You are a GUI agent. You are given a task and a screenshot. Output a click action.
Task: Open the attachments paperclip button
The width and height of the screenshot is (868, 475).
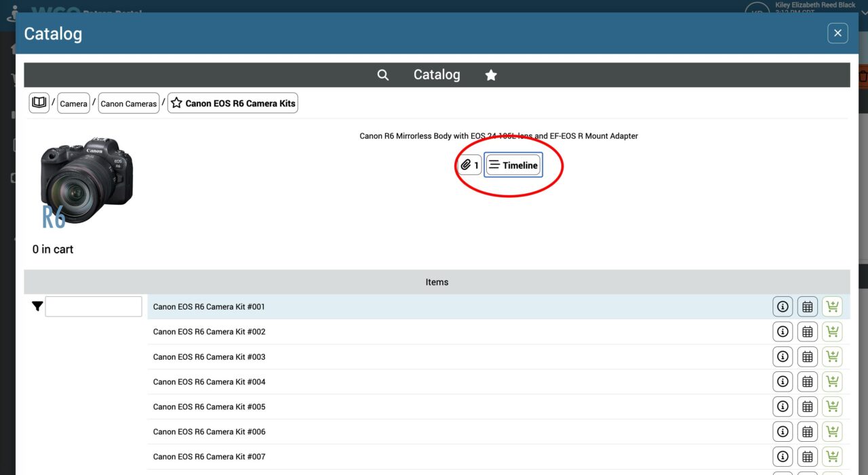pos(469,165)
